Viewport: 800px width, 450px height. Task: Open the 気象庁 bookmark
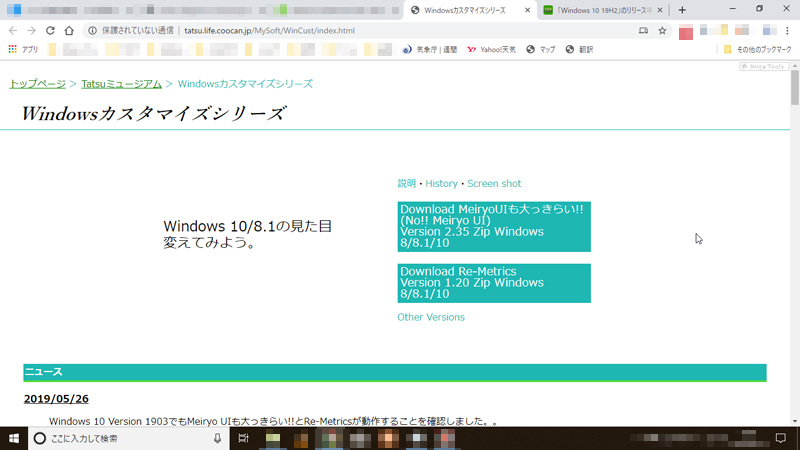click(430, 49)
